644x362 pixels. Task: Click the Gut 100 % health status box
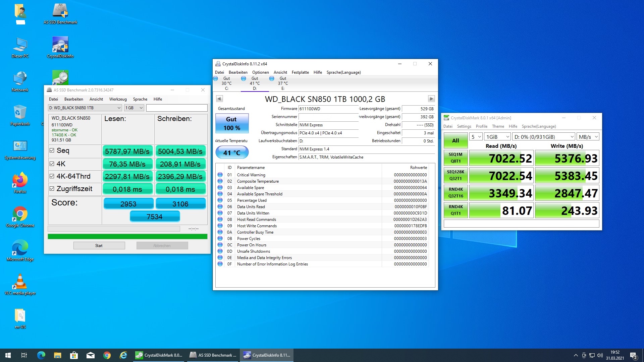click(232, 123)
